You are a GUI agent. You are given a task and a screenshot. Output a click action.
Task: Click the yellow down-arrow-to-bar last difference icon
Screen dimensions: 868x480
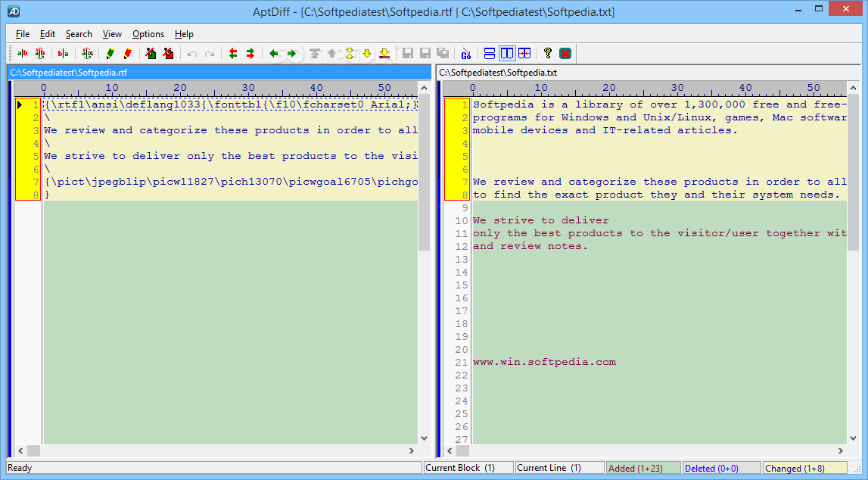click(384, 53)
